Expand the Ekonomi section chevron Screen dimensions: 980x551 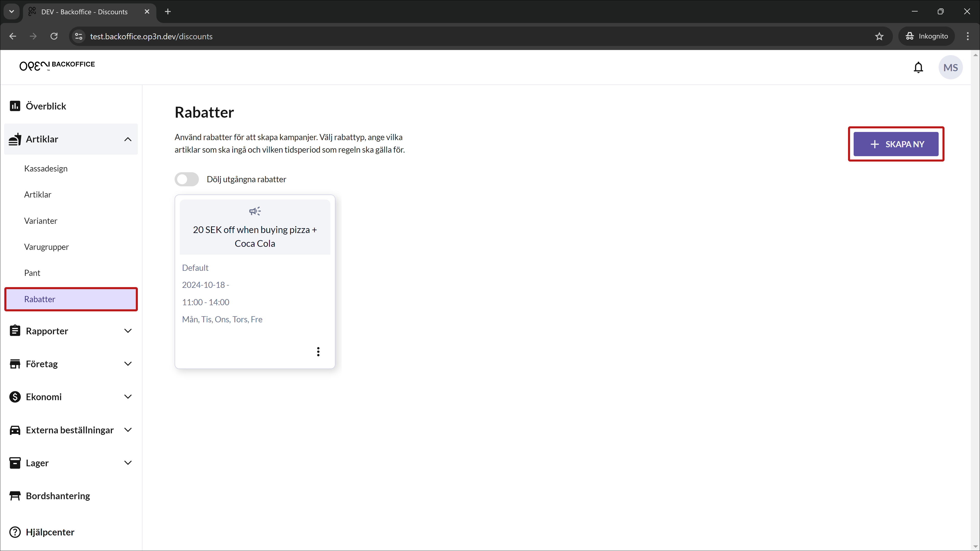pyautogui.click(x=128, y=397)
